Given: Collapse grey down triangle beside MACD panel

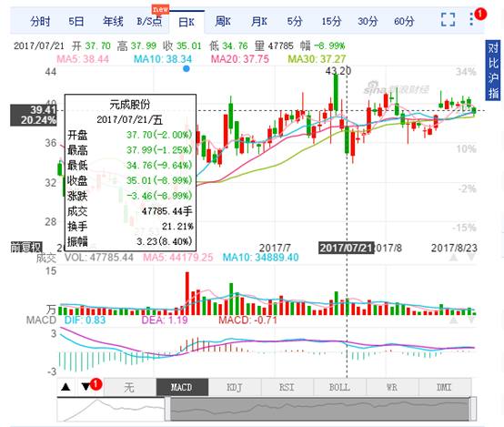Looking at the screenshot, I should point(471,320).
